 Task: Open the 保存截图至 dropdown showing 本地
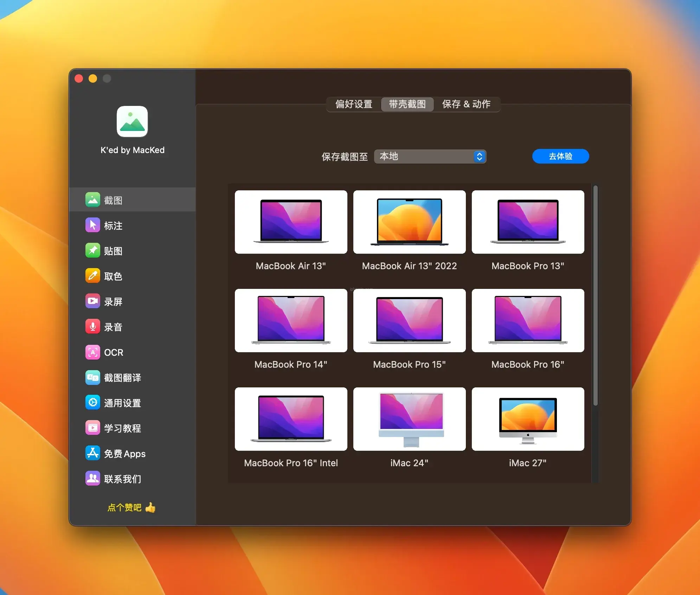(x=430, y=156)
